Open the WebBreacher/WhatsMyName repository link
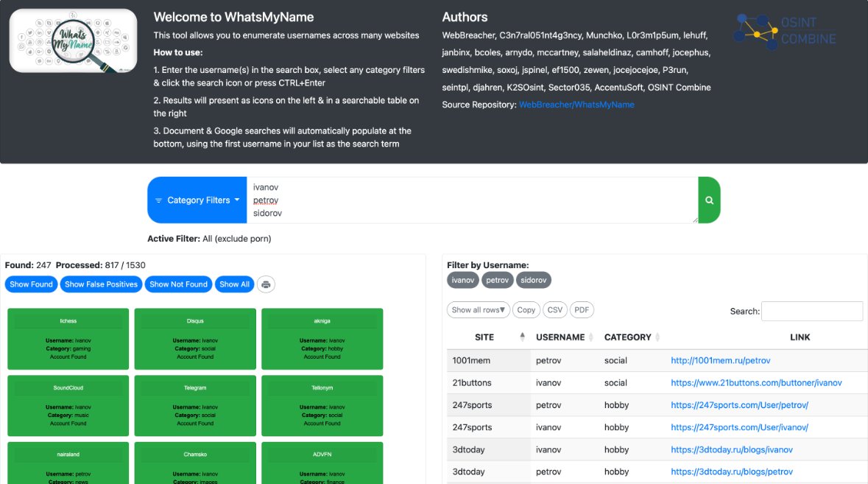868x484 pixels. click(x=576, y=105)
